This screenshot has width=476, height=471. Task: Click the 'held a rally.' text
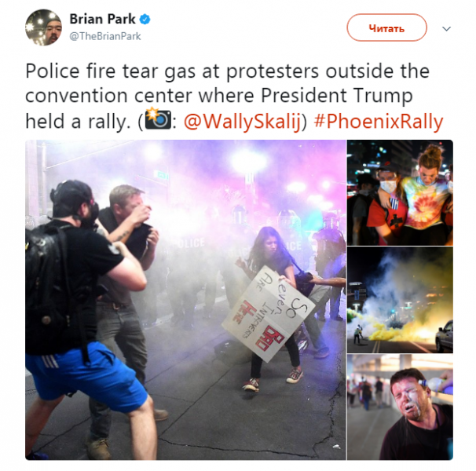pos(78,122)
